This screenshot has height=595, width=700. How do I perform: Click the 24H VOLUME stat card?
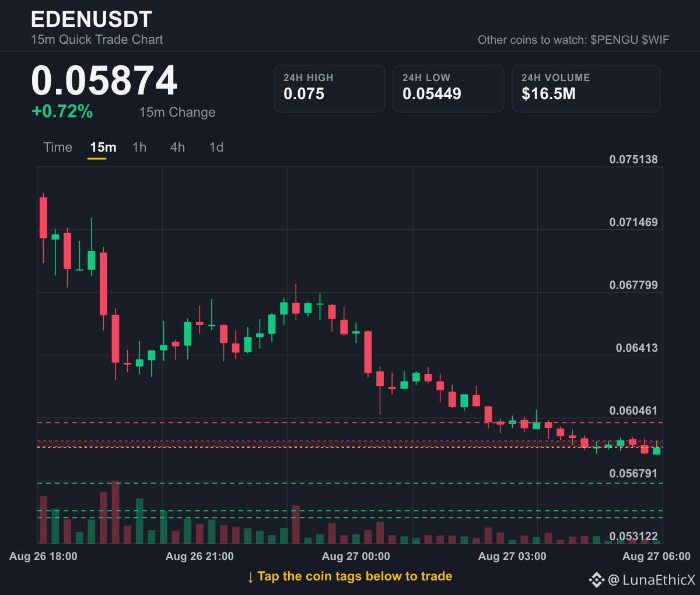(586, 89)
